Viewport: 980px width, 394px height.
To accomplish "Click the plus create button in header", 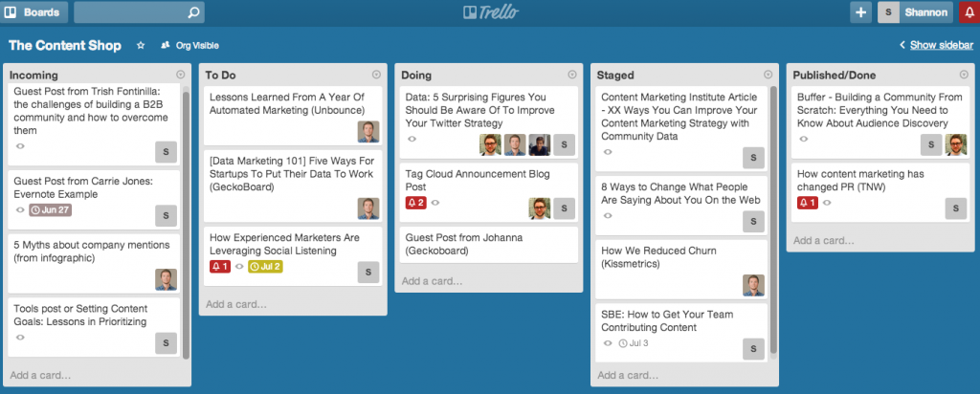I will (860, 11).
